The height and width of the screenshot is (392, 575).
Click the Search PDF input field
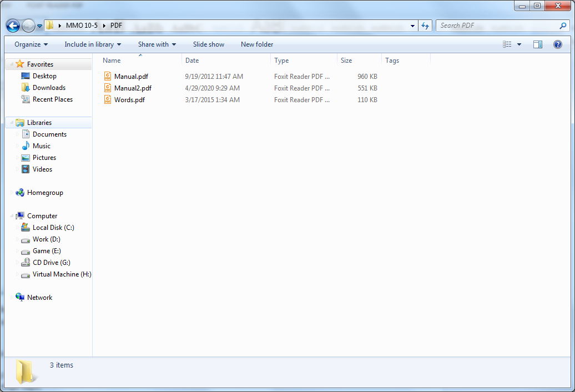(497, 26)
